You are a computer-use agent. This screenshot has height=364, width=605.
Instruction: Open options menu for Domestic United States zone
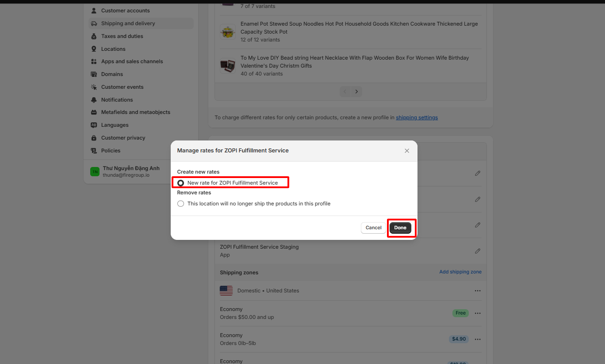pyautogui.click(x=478, y=291)
